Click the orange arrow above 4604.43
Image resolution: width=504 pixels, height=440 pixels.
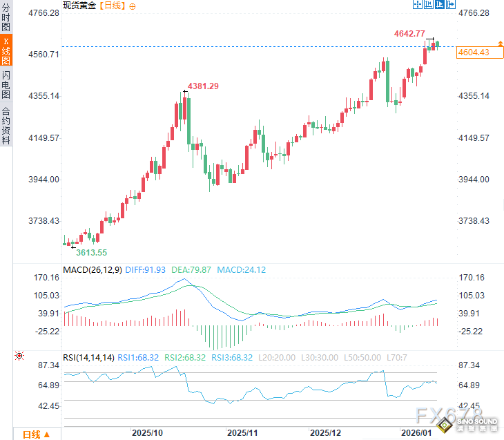tap(462, 44)
